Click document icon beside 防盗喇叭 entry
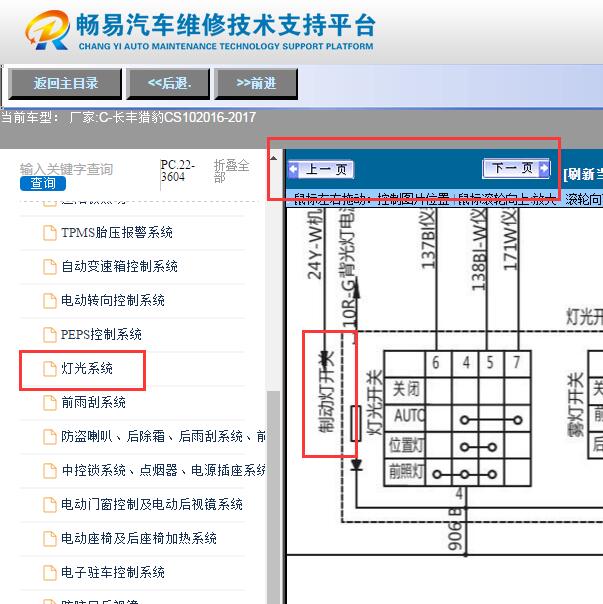This screenshot has width=603, height=604. (x=50, y=436)
